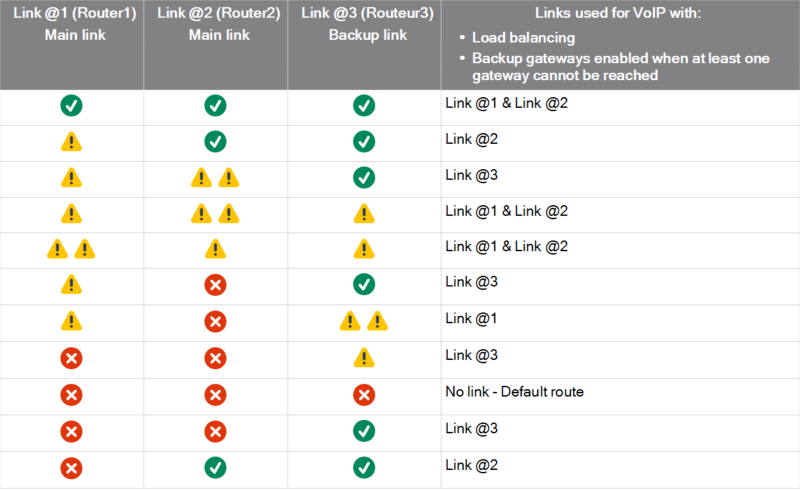Click Link @2 red cross in Default route row
The image size is (800, 490).
point(215,393)
